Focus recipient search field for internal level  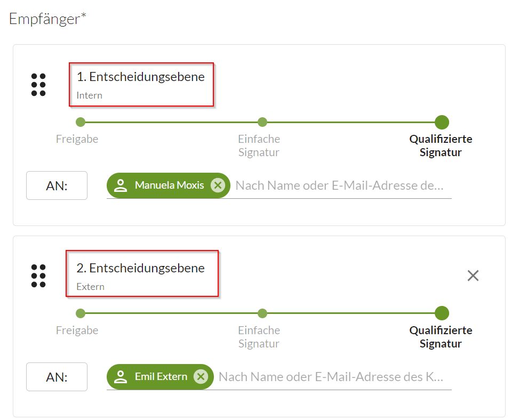pos(339,185)
